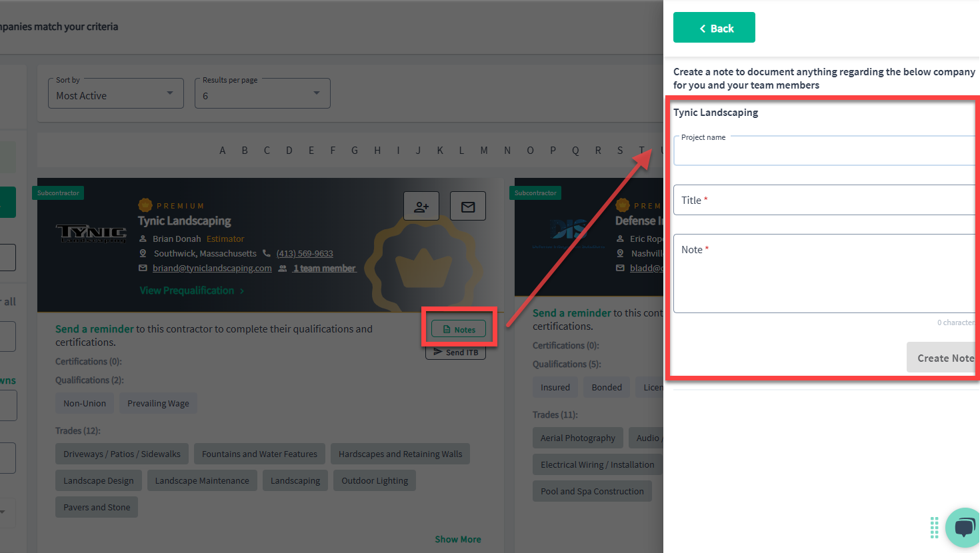Click Pool and Spa Construction trade chip
The width and height of the screenshot is (980, 553).
592,491
